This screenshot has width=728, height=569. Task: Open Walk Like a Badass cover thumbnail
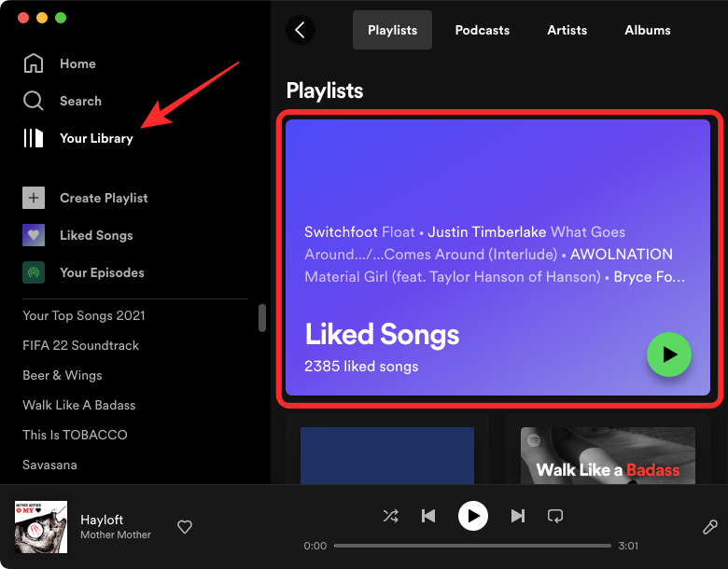tap(608, 456)
